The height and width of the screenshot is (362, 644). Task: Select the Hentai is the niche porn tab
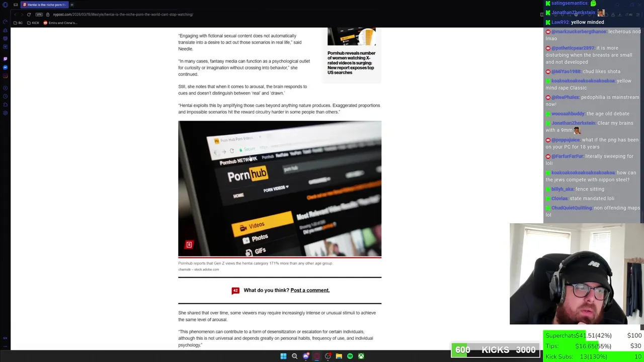click(x=44, y=5)
